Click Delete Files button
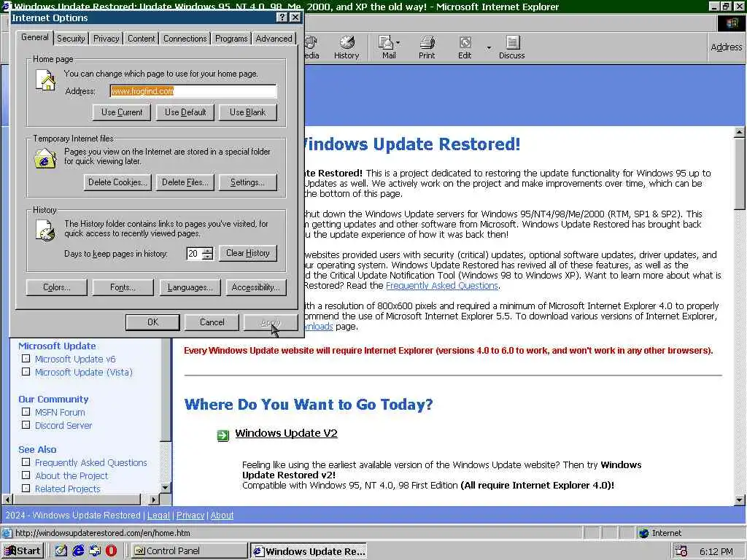The image size is (747, 560). (x=185, y=182)
